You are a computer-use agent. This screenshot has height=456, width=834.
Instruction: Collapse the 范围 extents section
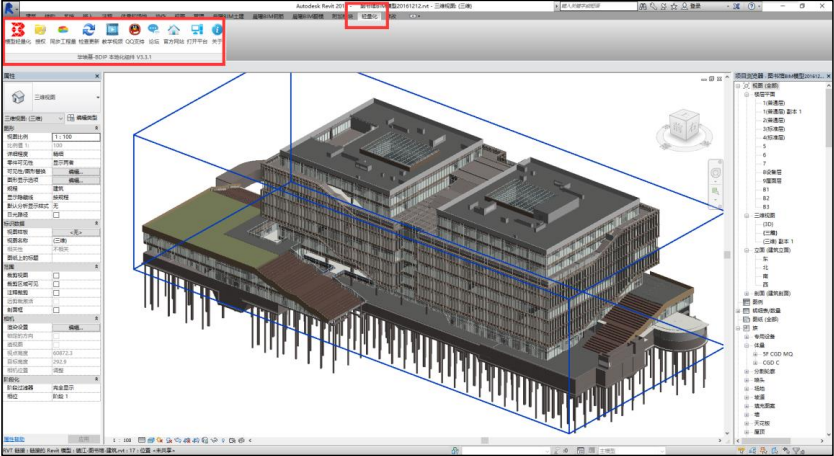click(x=96, y=267)
